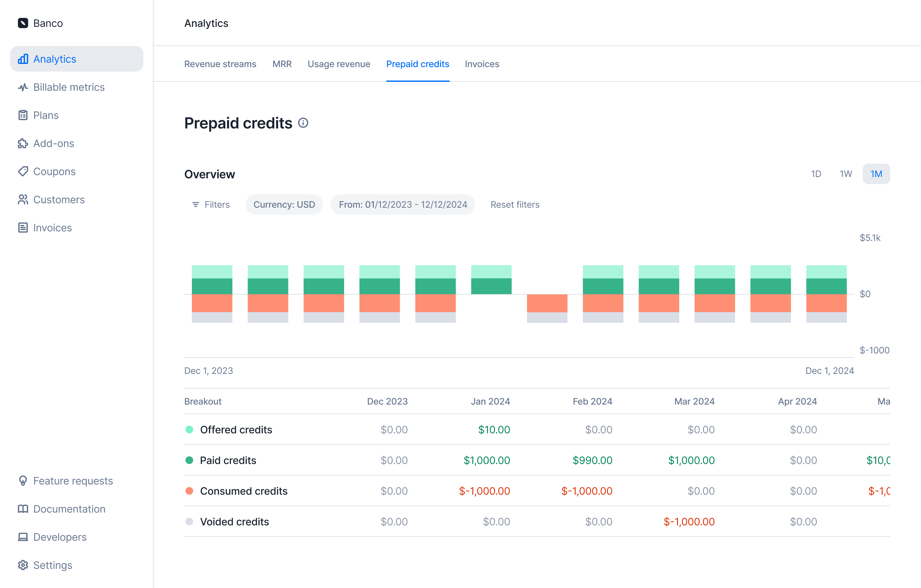
Task: Open the Currency: USD filter chip
Action: 284,205
